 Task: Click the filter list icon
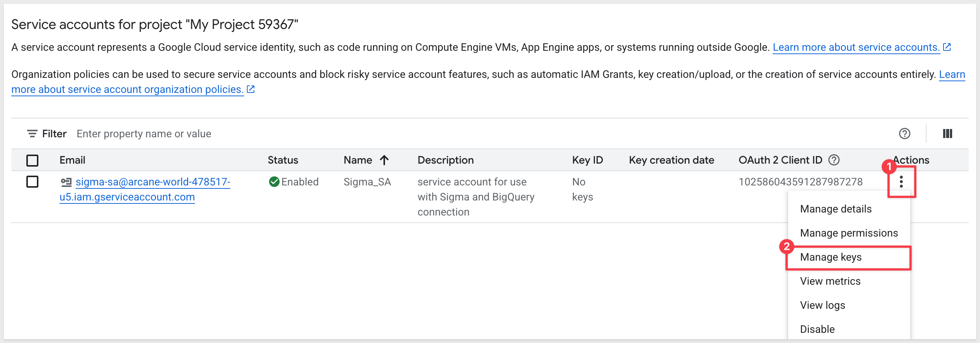coord(32,134)
